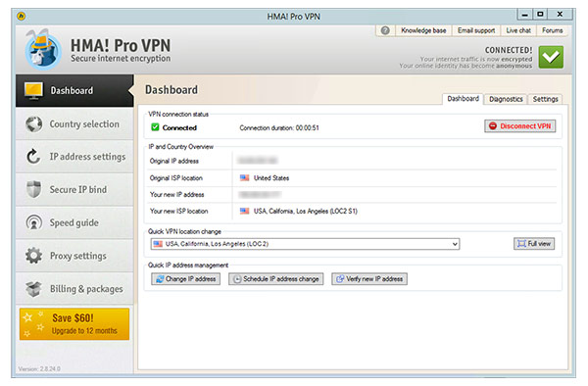Maximize the HMA! Pro VPN window

[540, 15]
